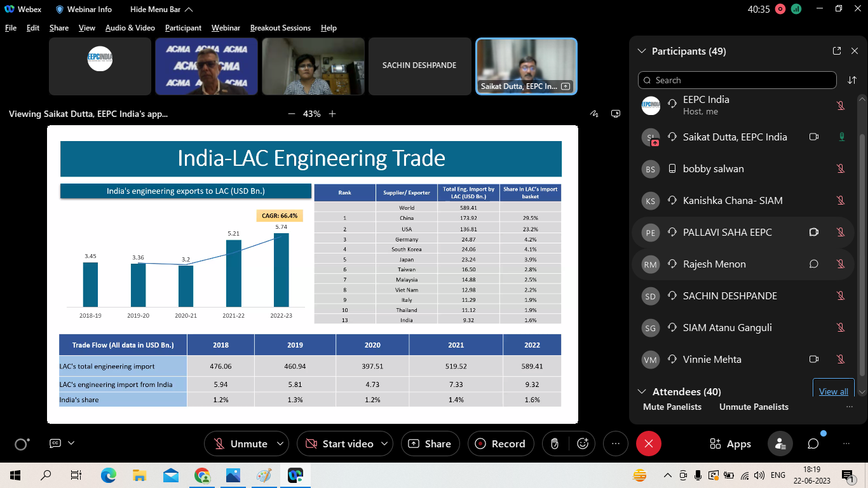Viewport: 868px width, 488px height.
Task: Click the red recording indicator icon
Action: point(780,10)
